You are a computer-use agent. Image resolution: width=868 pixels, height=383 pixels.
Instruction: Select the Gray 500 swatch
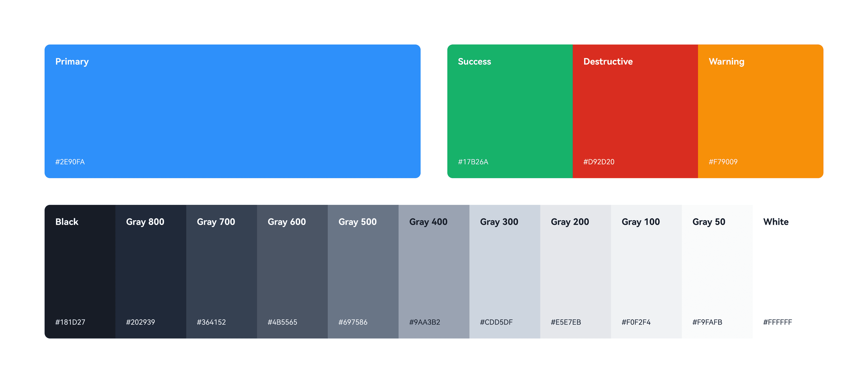[363, 272]
